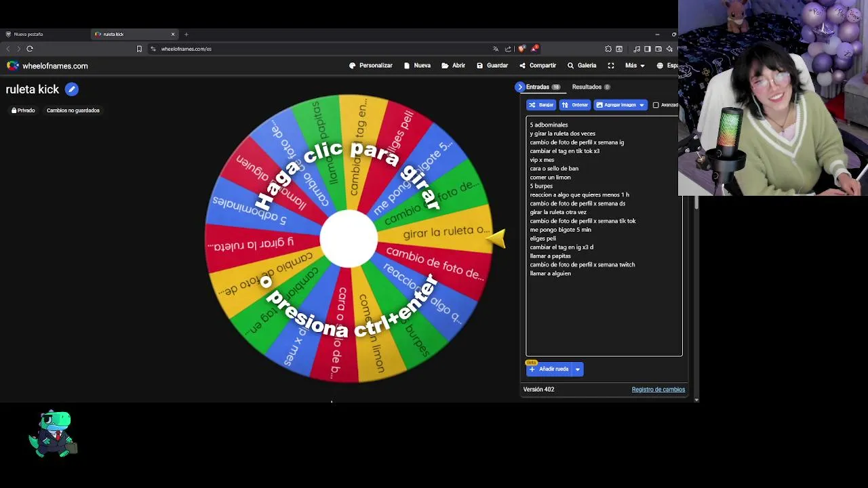Save the wheel with Guardar
The width and height of the screenshot is (868, 488).
[x=492, y=66]
